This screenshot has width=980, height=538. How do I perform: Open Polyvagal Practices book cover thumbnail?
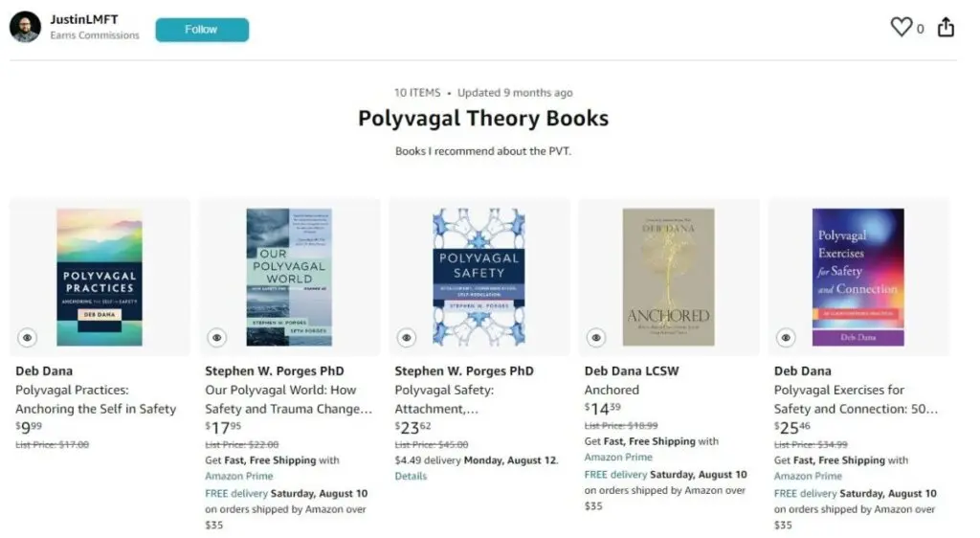pos(100,277)
